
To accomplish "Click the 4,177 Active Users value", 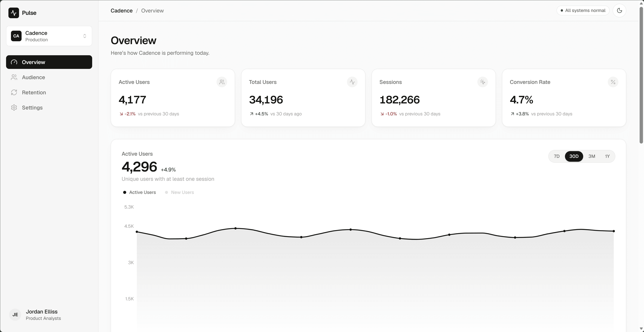I will click(132, 100).
